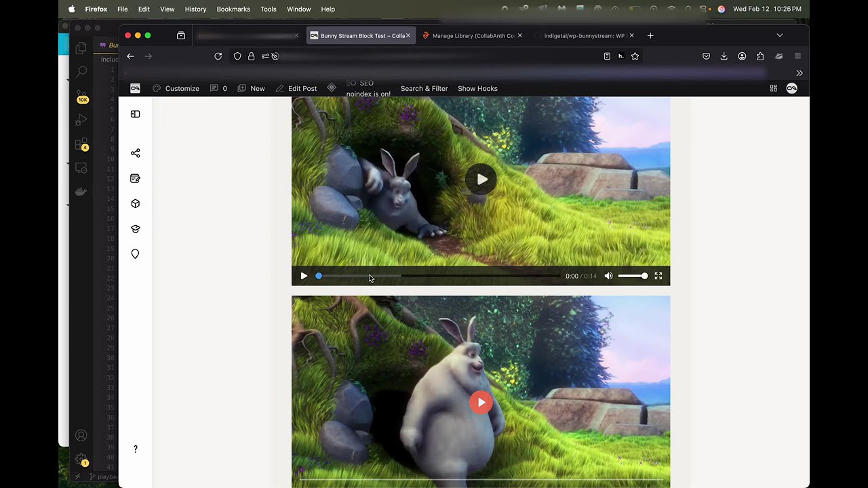The image size is (868, 488).
Task: Open the extensions puzzle icon
Action: tap(760, 56)
